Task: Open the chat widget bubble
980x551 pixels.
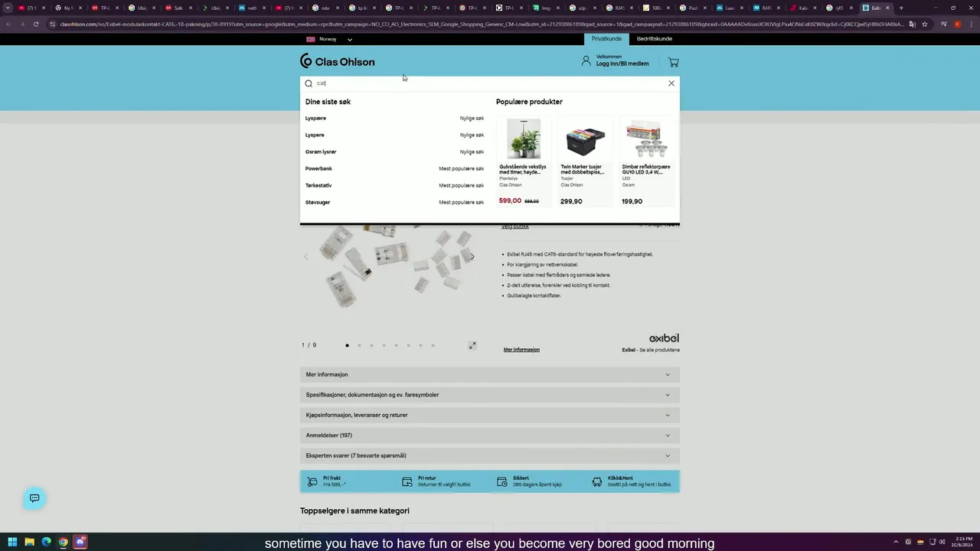Action: (34, 498)
